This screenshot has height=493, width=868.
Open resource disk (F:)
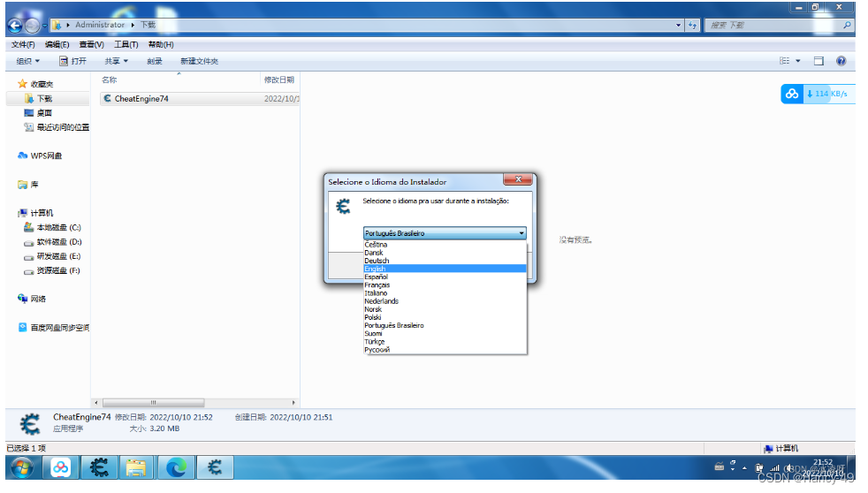click(x=52, y=270)
